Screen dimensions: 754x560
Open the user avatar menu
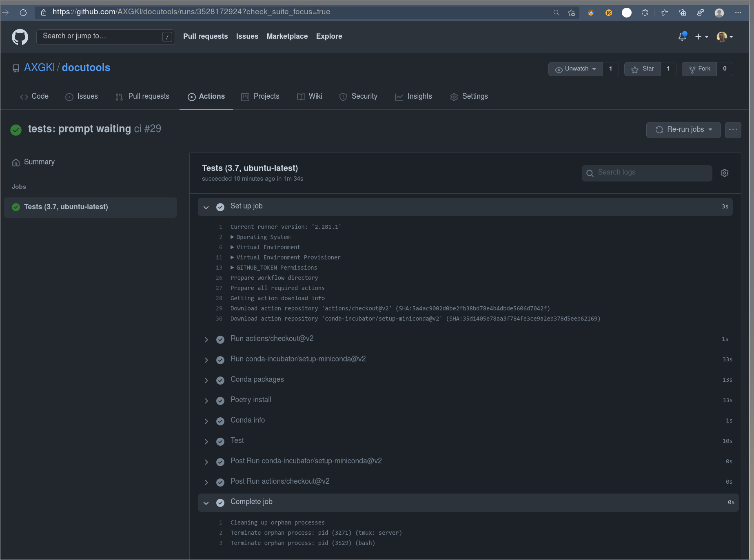[725, 37]
